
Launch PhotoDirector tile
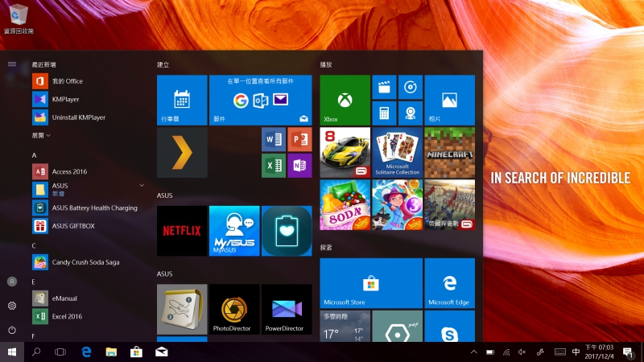point(234,309)
